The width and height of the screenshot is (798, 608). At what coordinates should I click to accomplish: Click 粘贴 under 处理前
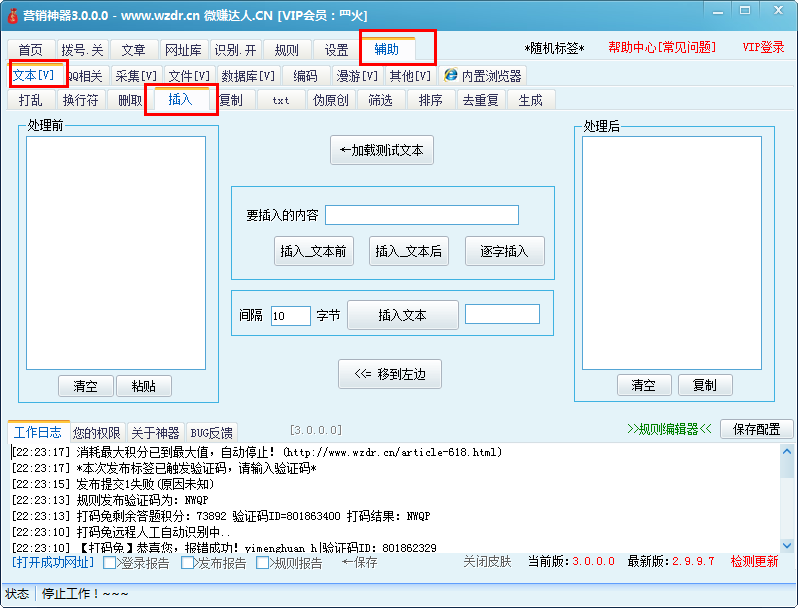(144, 386)
